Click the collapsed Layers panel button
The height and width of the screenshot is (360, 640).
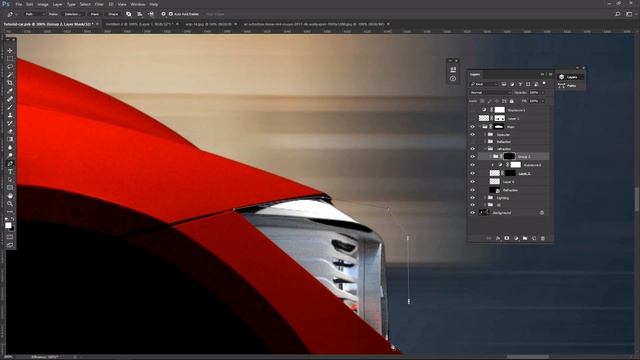click(571, 77)
